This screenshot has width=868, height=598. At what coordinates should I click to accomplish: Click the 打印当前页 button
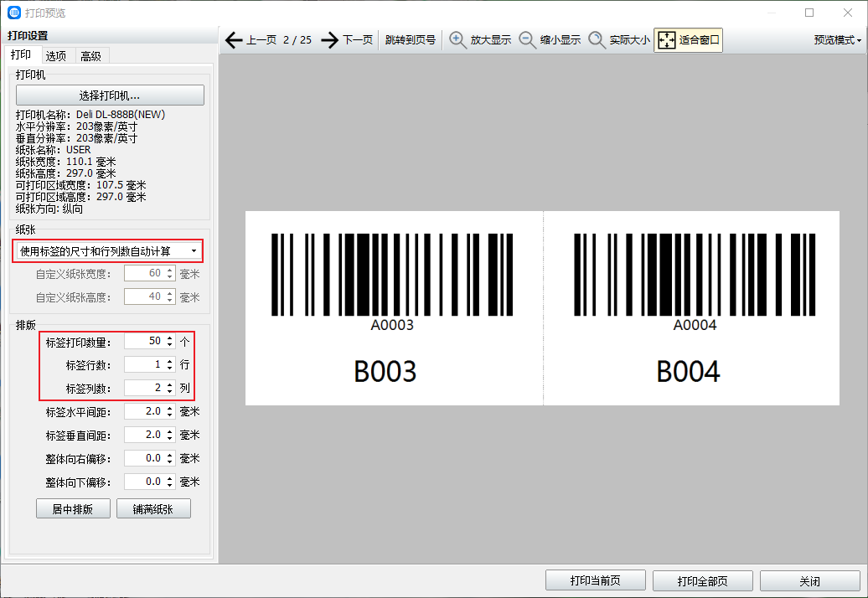[596, 580]
